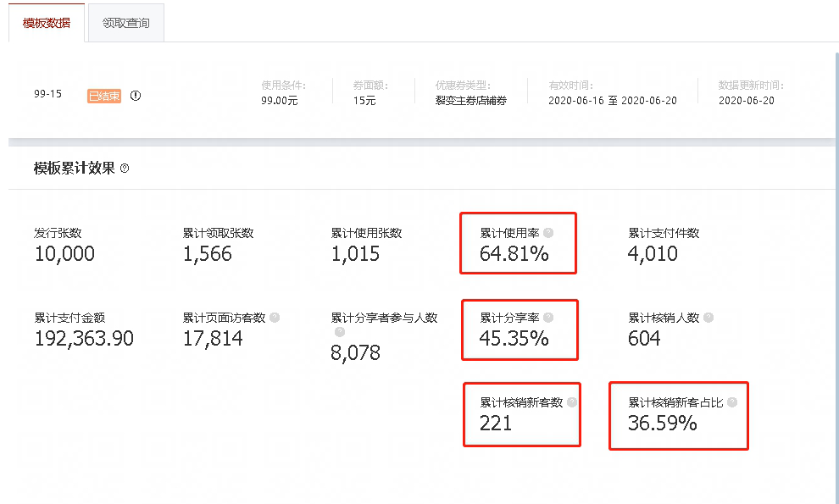This screenshot has height=504, width=839.
Task: Show help for 模板累计效果 heading
Action: [x=125, y=169]
